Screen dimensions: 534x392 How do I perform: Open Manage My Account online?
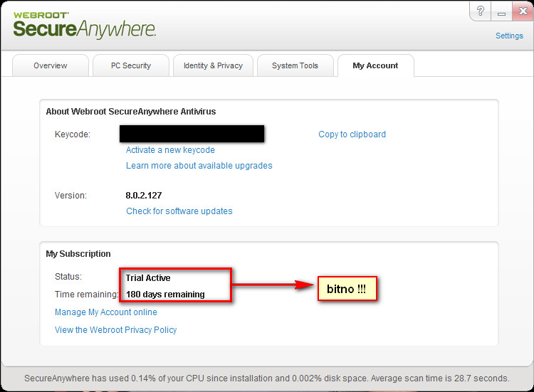106,312
